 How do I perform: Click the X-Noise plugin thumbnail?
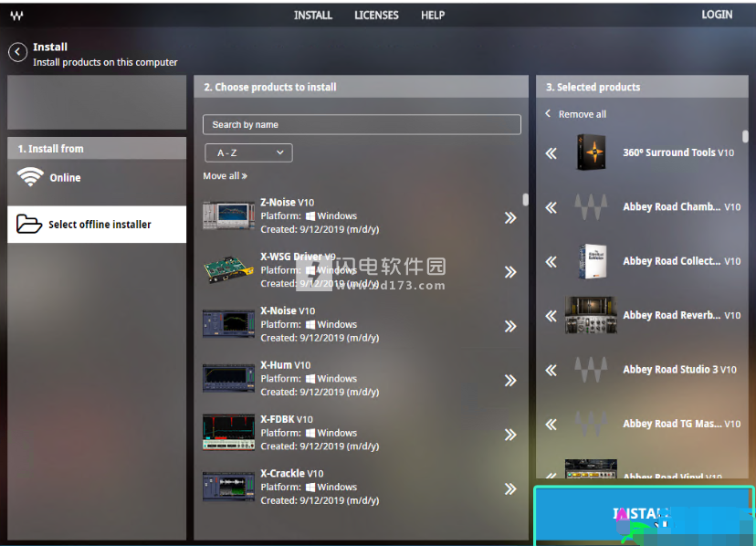(228, 323)
